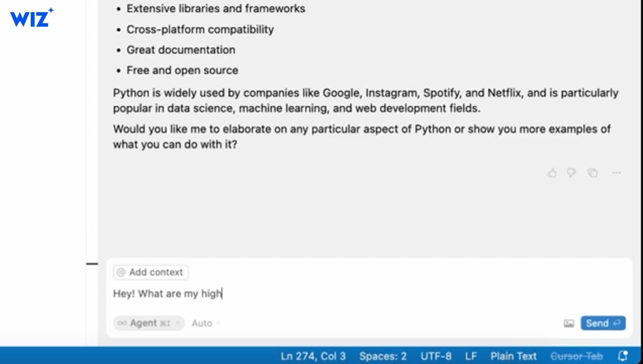Change Plain Text language mode
643x364 pixels.
513,356
